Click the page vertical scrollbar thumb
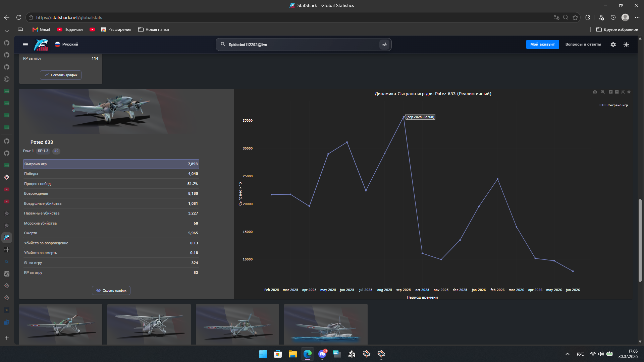The image size is (644, 362). coord(640,240)
